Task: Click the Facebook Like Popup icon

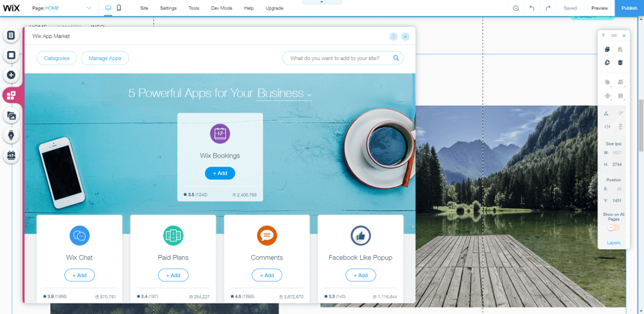Action: click(361, 236)
